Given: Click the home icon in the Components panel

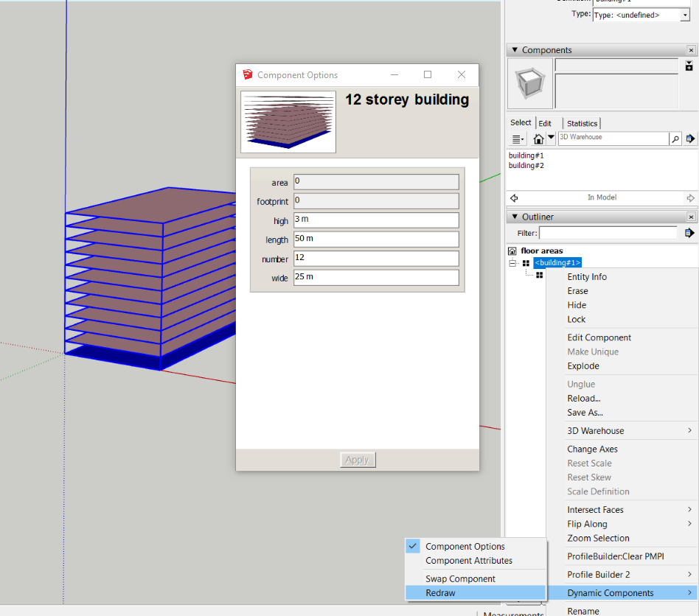Looking at the screenshot, I should 540,139.
